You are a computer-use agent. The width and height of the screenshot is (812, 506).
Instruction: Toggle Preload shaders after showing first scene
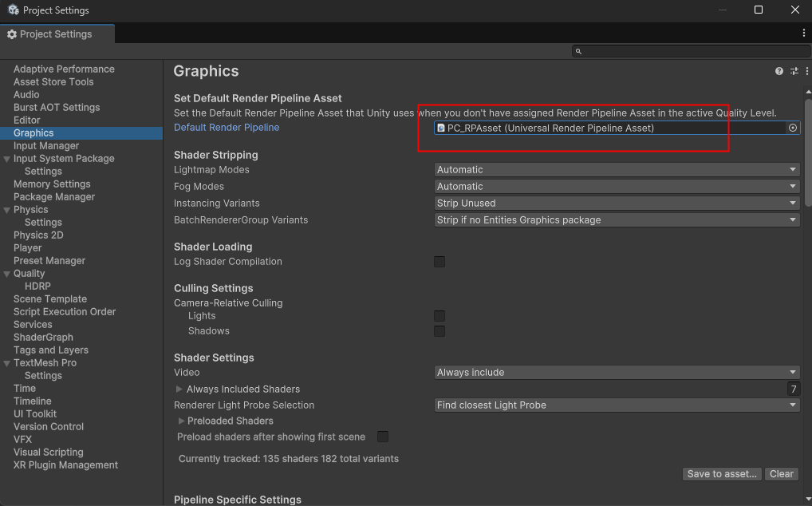pyautogui.click(x=383, y=437)
